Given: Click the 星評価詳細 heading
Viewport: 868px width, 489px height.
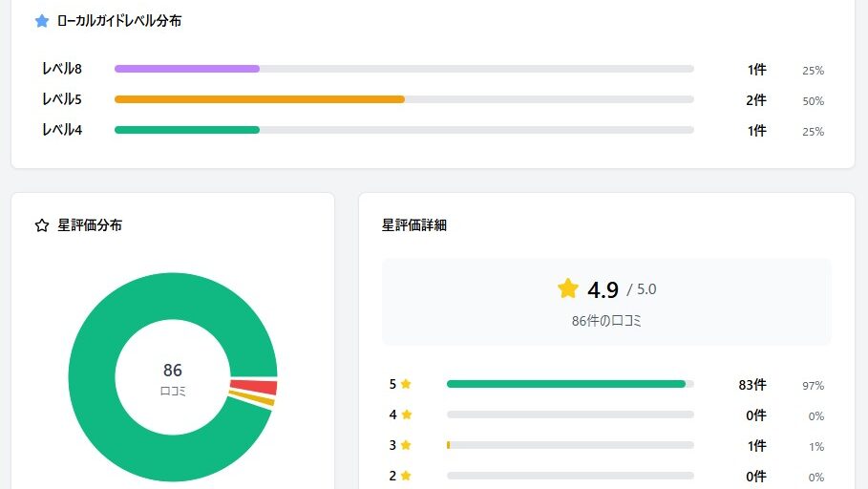Looking at the screenshot, I should 413,225.
